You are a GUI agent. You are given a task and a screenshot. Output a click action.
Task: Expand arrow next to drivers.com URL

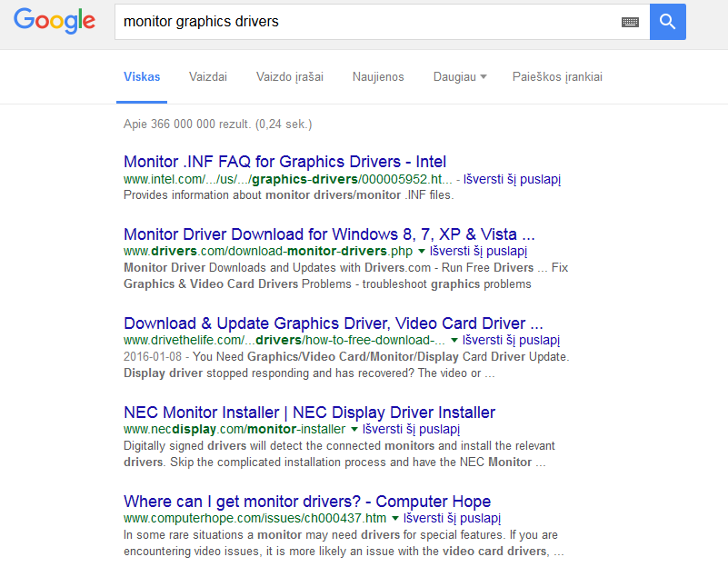[x=422, y=252]
